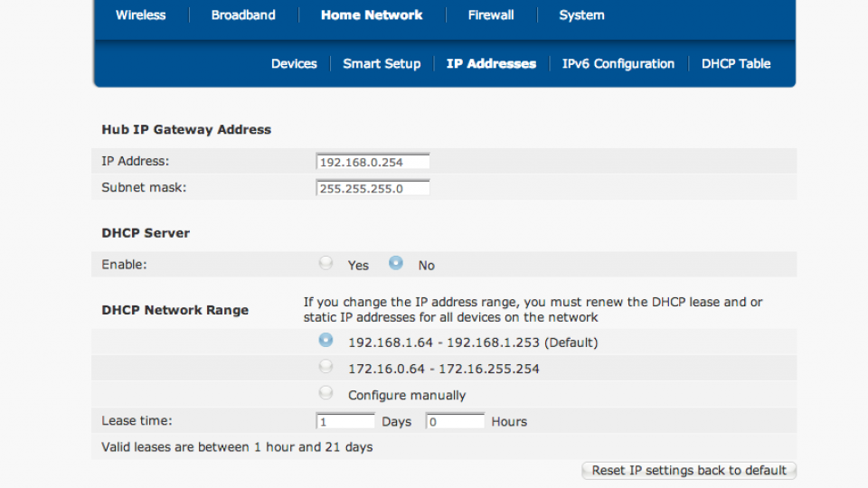The height and width of the screenshot is (488, 868).
Task: Select the Home Network tab
Action: tap(372, 15)
